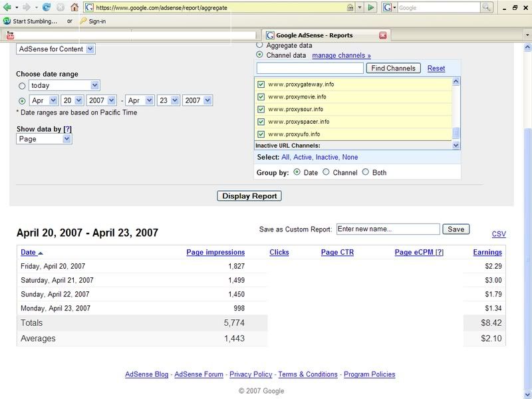
Task: Click the Save custom report button
Action: pyautogui.click(x=456, y=229)
